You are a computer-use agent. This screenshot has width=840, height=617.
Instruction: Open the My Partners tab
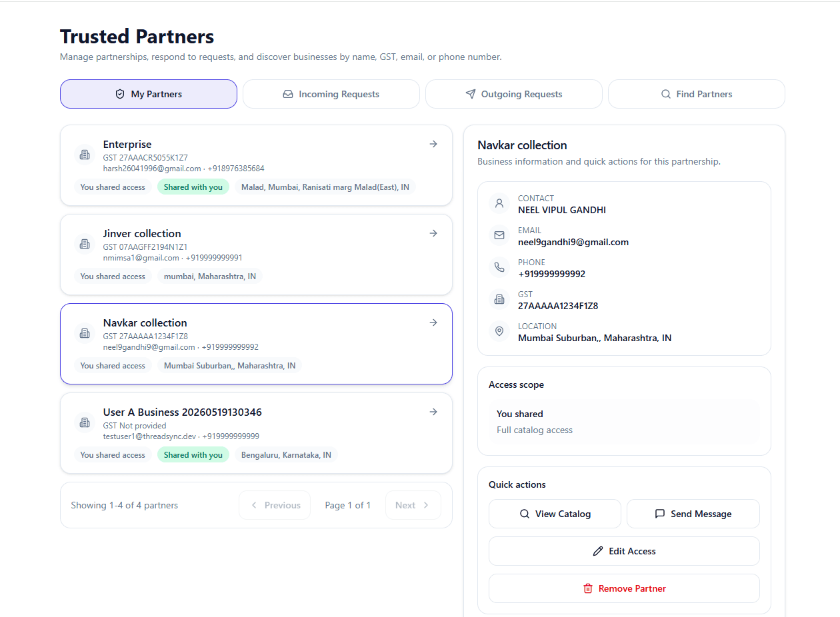pos(149,94)
